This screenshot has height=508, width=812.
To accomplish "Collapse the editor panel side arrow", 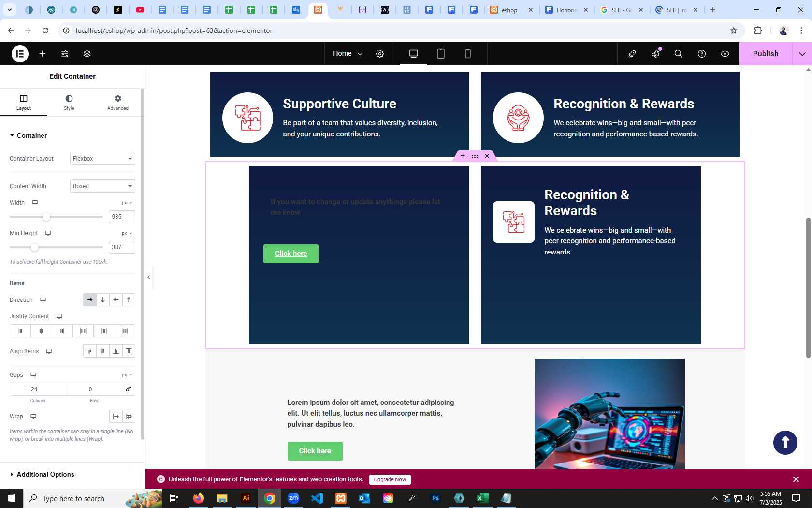I will coord(149,277).
